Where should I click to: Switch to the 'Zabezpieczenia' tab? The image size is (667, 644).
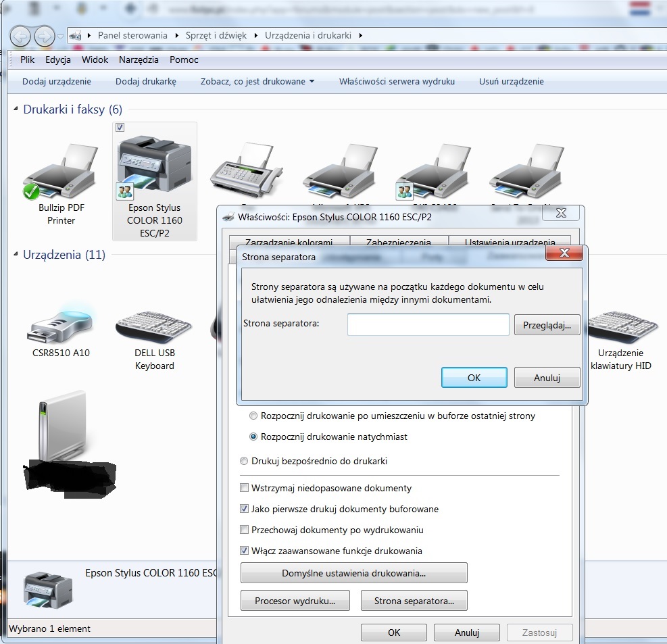tap(399, 242)
